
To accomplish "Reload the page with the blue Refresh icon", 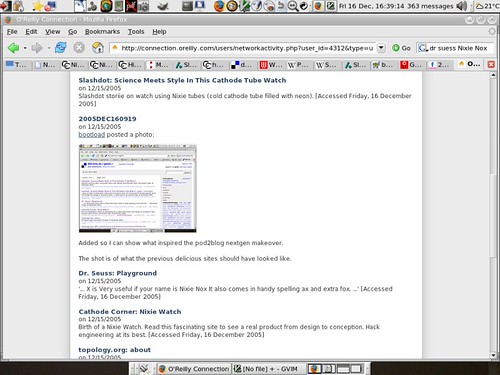I will click(61, 48).
